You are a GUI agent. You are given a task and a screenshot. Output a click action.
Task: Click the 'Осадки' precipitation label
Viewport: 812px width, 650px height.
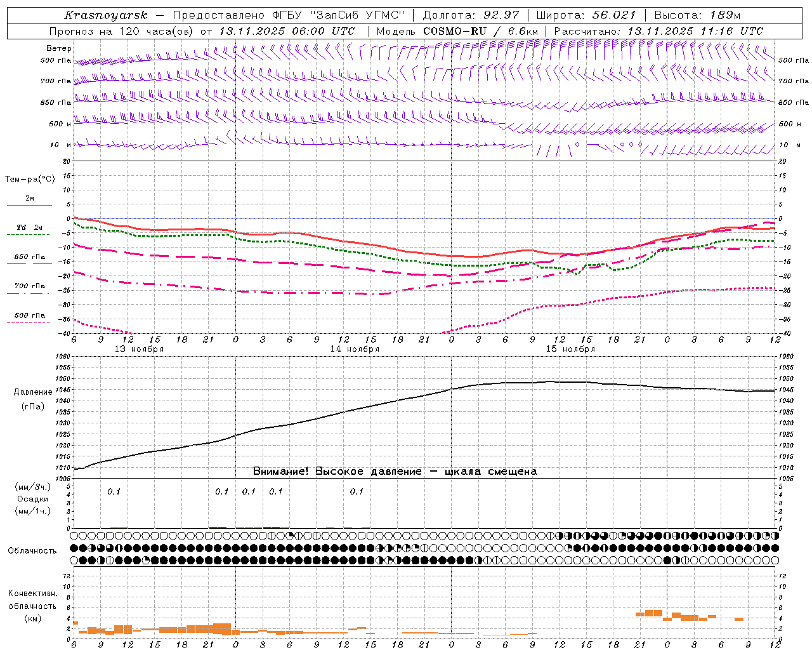pos(33,499)
